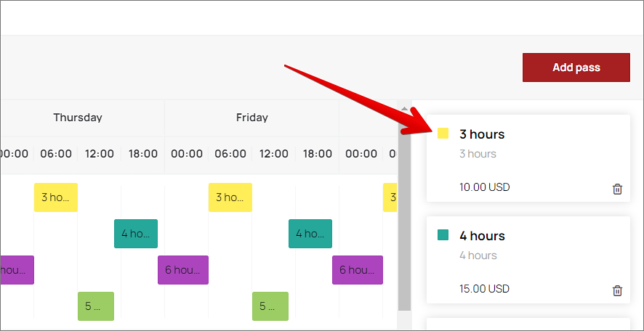Image resolution: width=644 pixels, height=331 pixels.
Task: Select the Friday column header
Action: tap(252, 118)
